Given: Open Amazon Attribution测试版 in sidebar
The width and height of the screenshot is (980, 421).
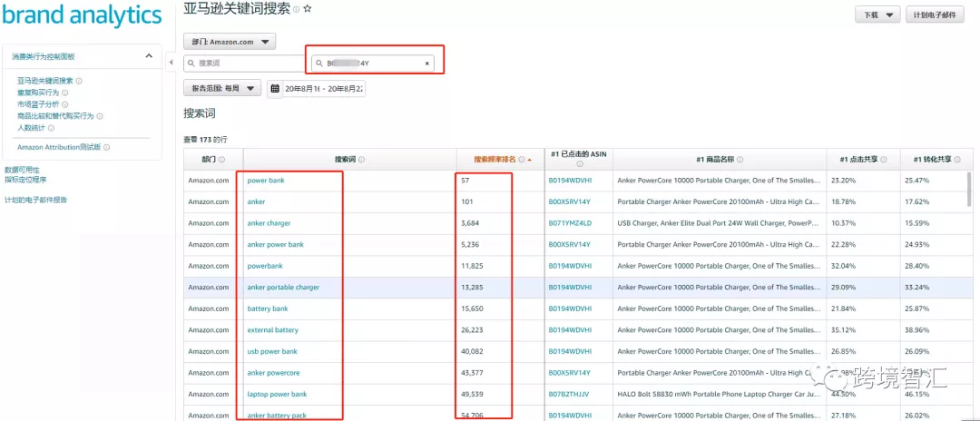Looking at the screenshot, I should point(59,147).
